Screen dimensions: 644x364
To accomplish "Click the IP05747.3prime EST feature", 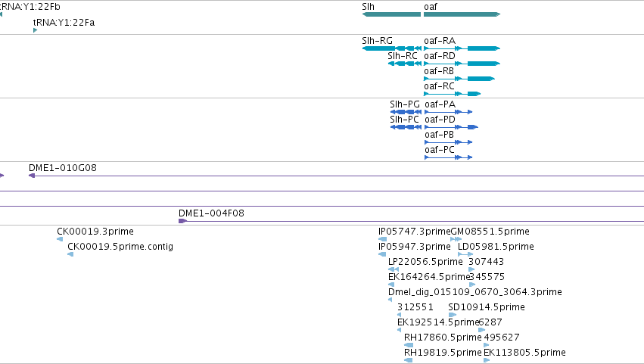I will pos(382,239).
